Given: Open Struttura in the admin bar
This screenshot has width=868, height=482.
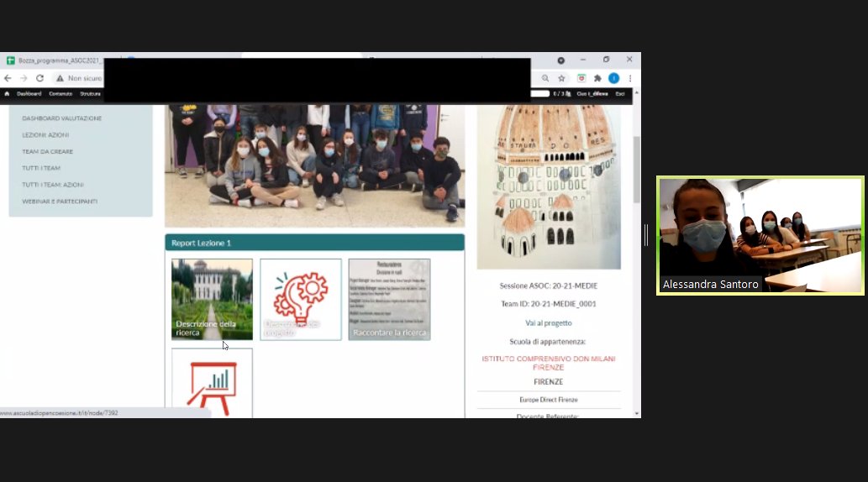Looking at the screenshot, I should tap(90, 94).
